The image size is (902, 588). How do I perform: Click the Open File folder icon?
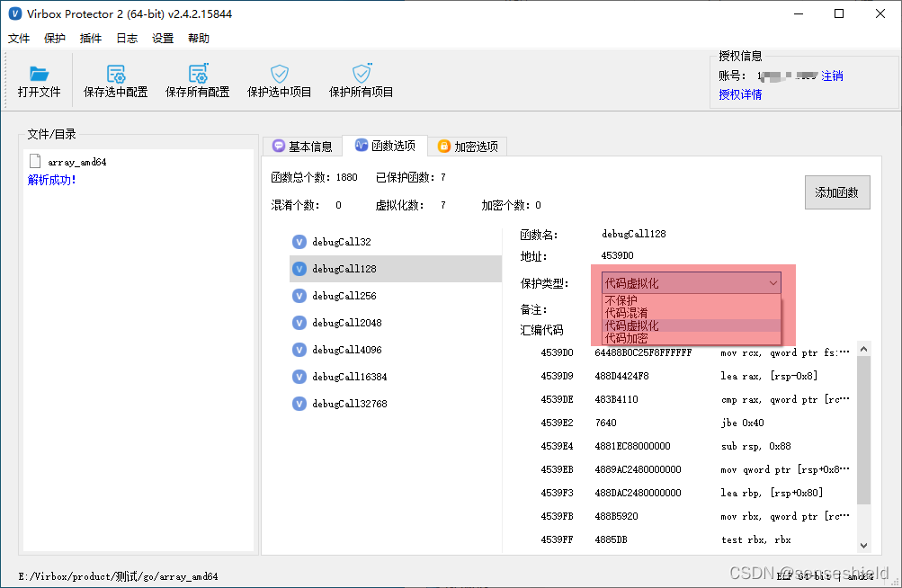click(x=39, y=74)
